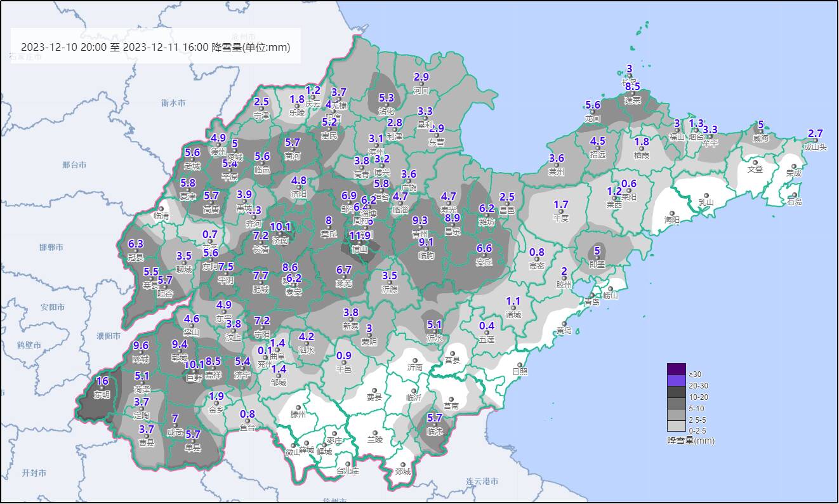This screenshot has height=504, width=839.
Task: Click the ≥30 legend color swatch
Action: (x=677, y=369)
